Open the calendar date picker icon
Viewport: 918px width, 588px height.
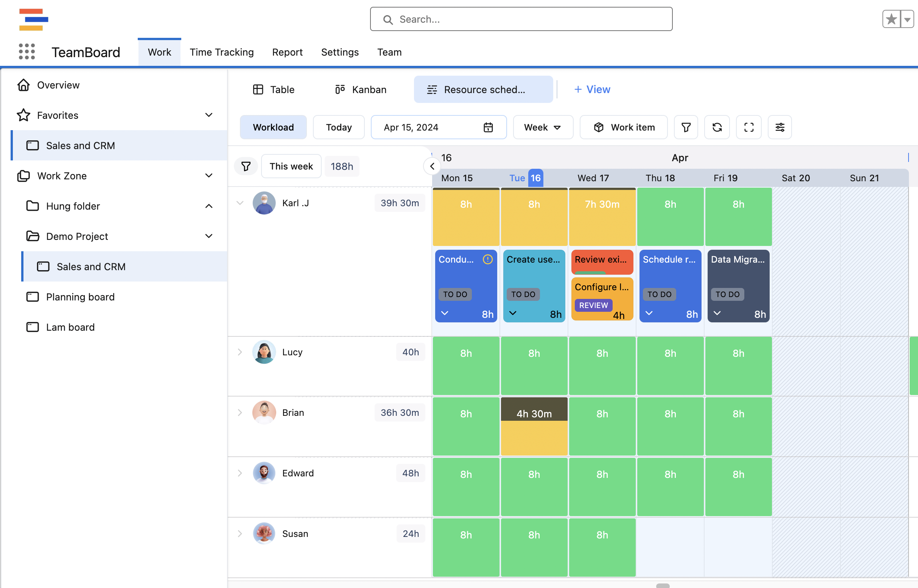click(488, 127)
